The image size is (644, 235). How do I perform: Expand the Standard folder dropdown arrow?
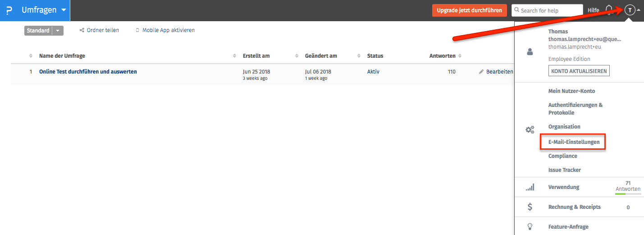point(58,31)
